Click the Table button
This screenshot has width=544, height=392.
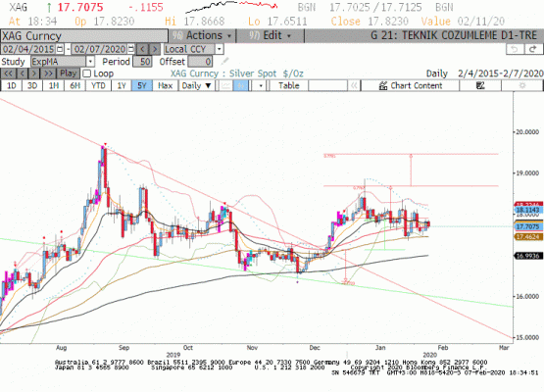click(288, 85)
